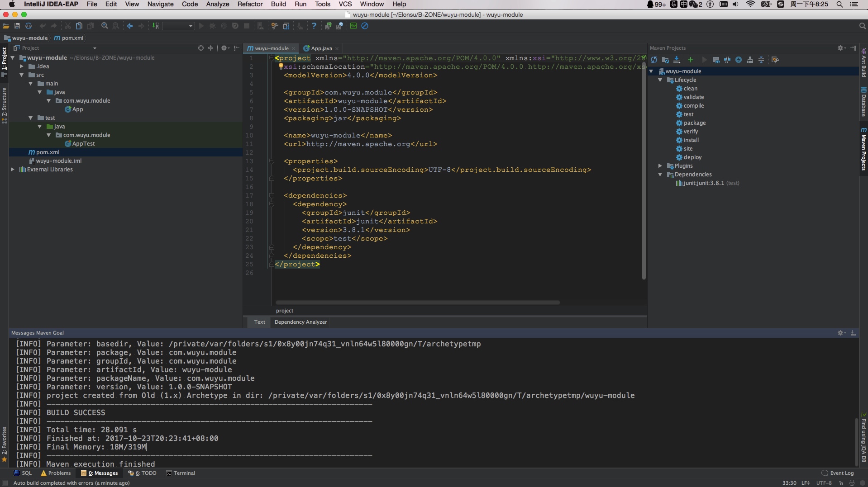Select the AppTest class in project tree
The width and height of the screenshot is (868, 487).
[x=83, y=143]
